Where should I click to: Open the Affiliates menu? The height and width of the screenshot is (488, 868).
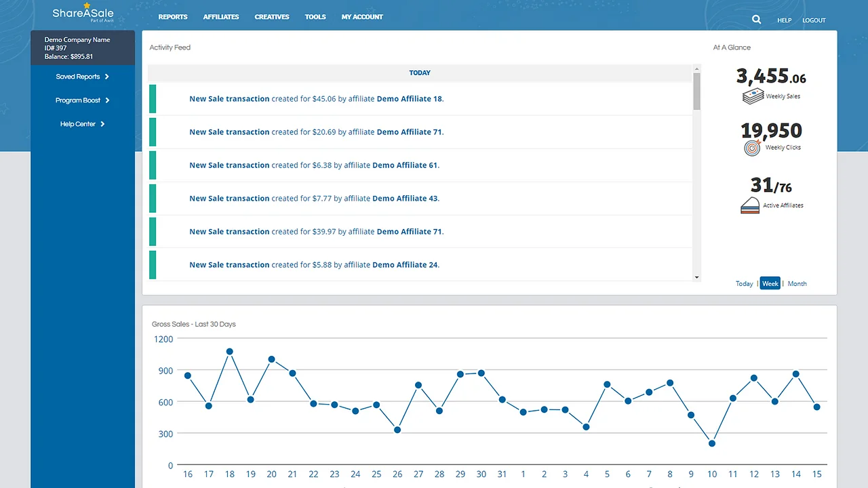[x=221, y=17]
